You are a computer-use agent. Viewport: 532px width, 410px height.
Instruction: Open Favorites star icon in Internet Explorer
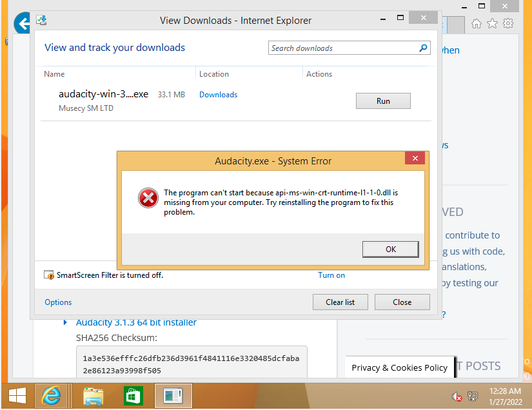tap(492, 23)
